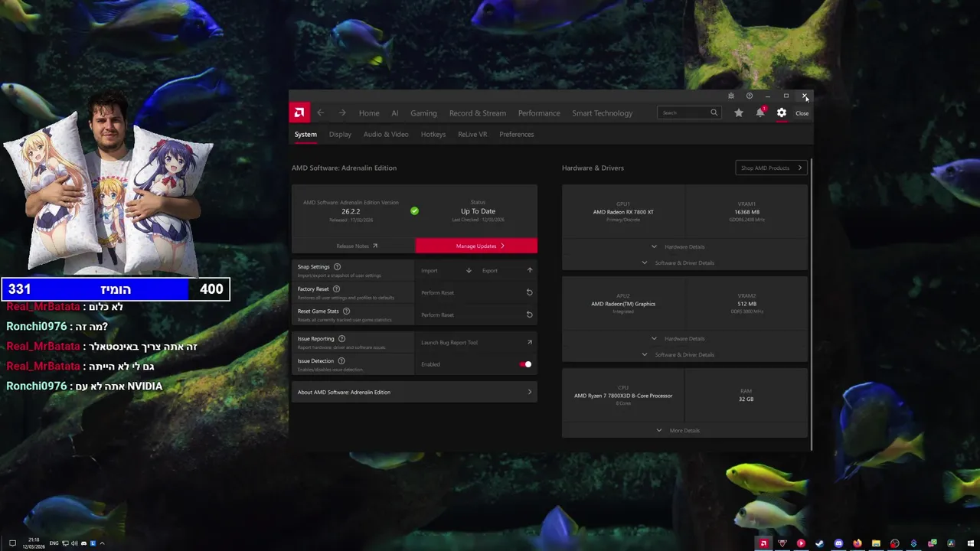
Task: Click the AMD Ryzen 7 7800X3D processor name
Action: tap(623, 396)
